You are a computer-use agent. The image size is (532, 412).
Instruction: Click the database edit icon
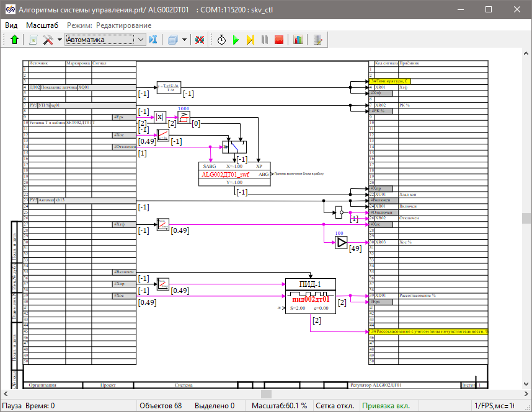[318, 40]
